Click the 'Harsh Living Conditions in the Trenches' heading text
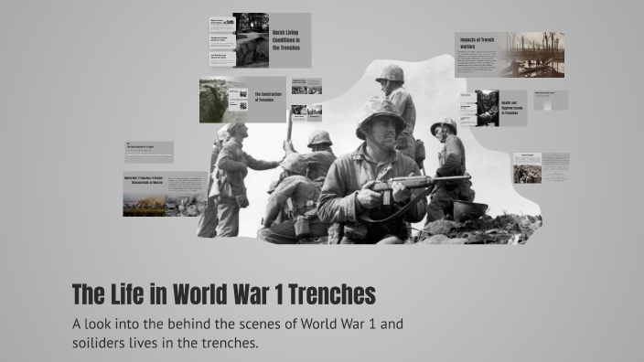Screen dimensions: 644x362 (x=285, y=40)
